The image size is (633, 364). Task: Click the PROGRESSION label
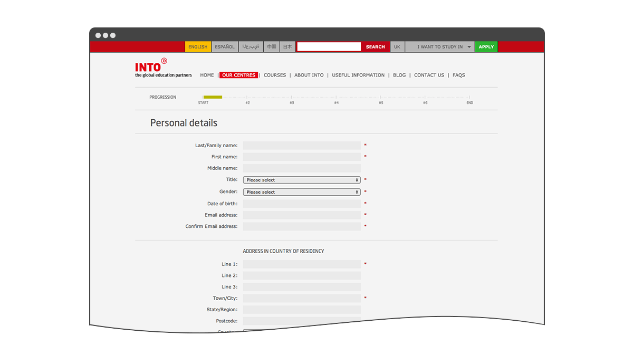point(163,97)
